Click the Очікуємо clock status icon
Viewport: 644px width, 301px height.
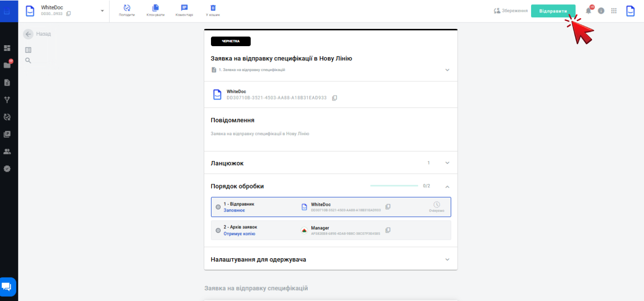point(436,205)
